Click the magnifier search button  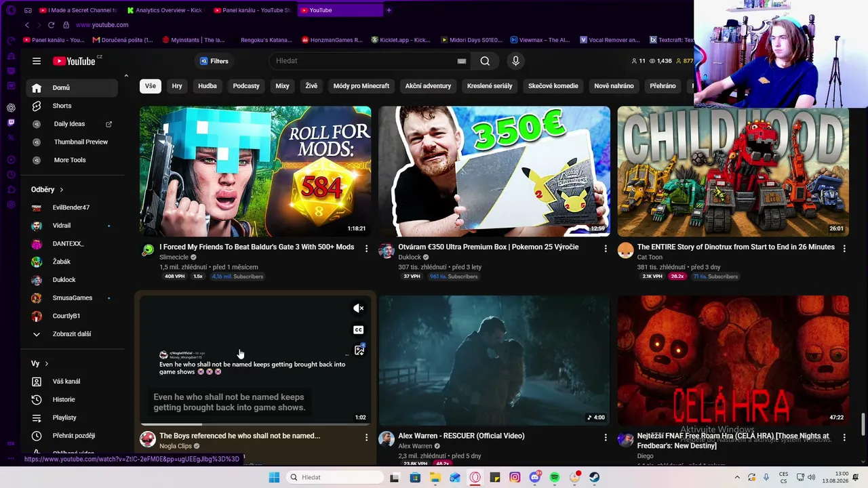click(485, 61)
